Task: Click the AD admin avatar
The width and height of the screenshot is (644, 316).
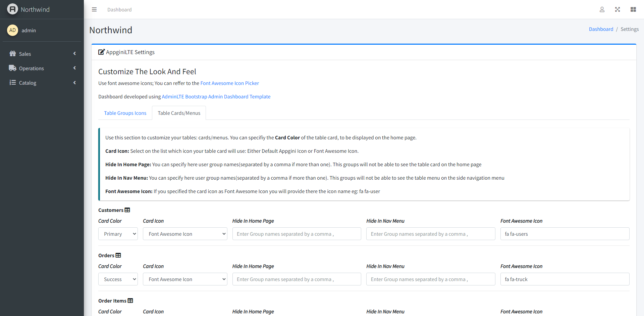Action: (x=12, y=30)
